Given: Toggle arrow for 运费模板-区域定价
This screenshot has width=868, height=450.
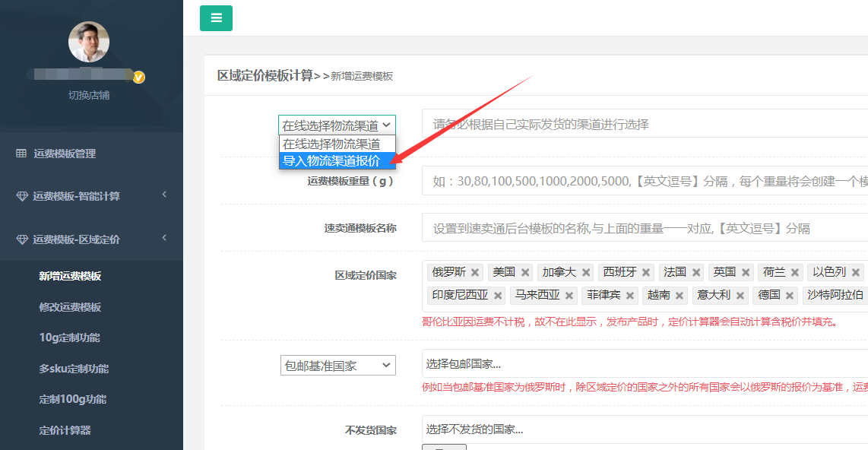Looking at the screenshot, I should (x=164, y=237).
